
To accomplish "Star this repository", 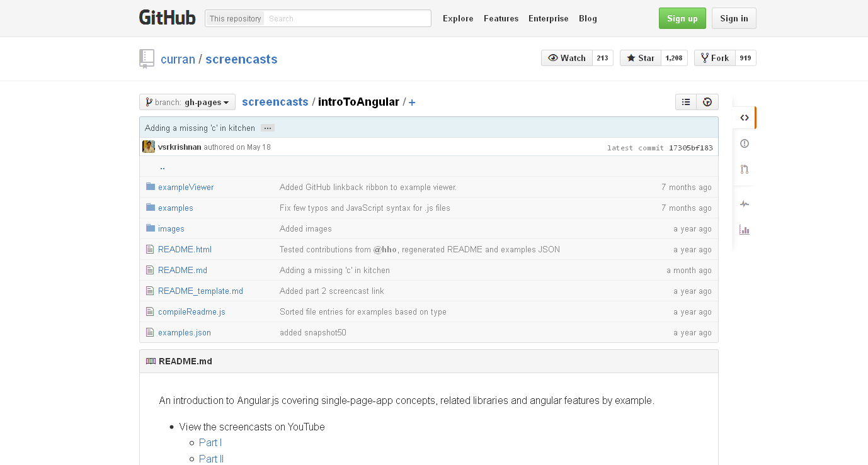I will 641,58.
